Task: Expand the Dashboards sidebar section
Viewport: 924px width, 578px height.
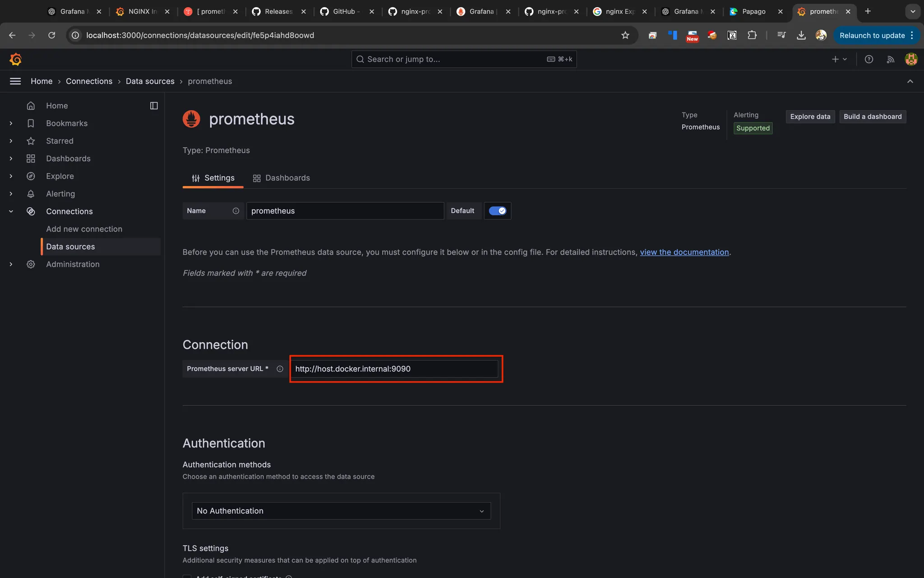Action: (11, 158)
